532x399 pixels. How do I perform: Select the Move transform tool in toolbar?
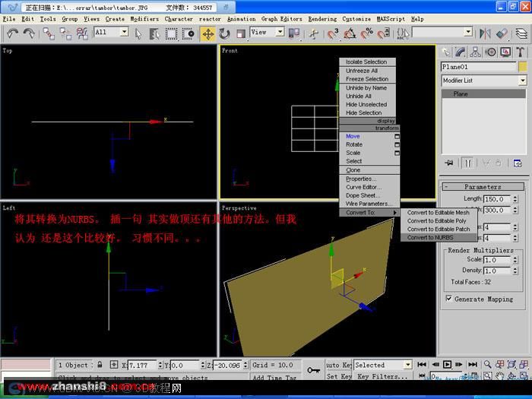207,33
